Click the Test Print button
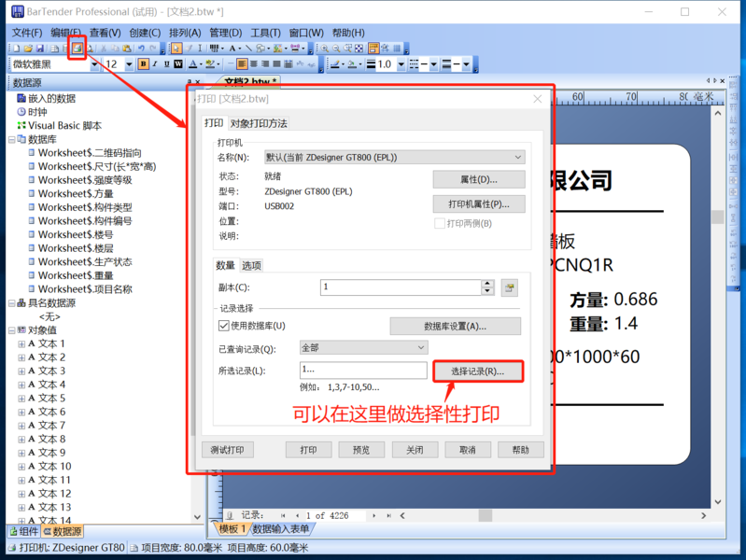The height and width of the screenshot is (560, 746). (x=228, y=450)
